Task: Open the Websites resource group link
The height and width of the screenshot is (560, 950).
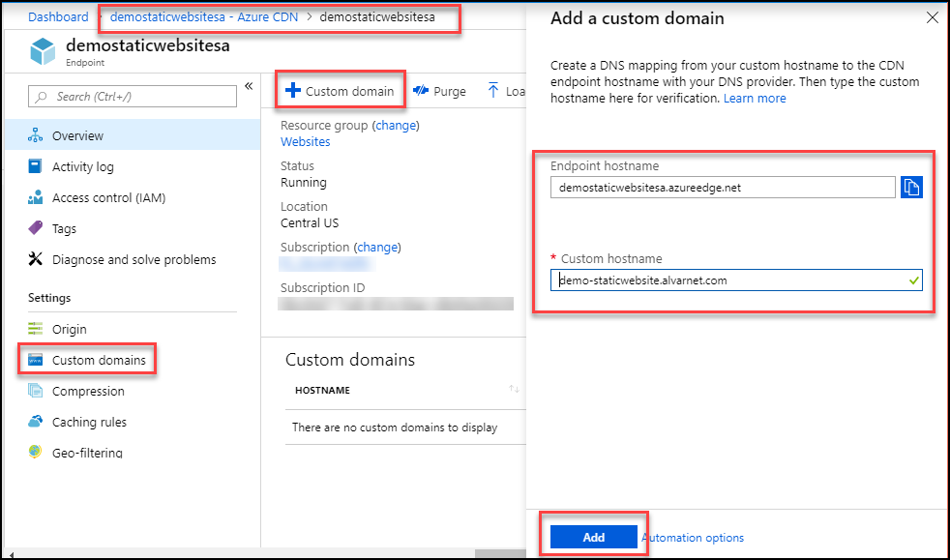Action: (x=306, y=141)
